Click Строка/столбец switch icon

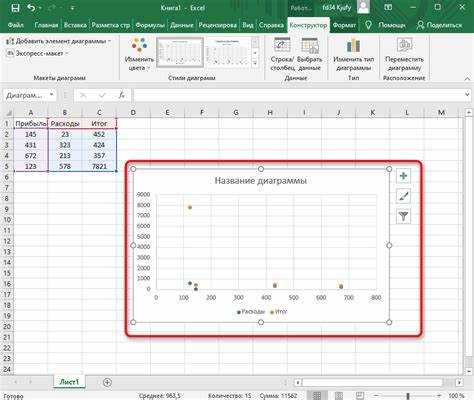(x=282, y=45)
